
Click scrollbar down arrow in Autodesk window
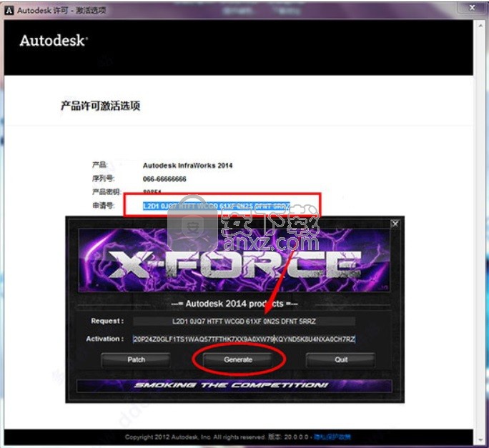[480, 440]
